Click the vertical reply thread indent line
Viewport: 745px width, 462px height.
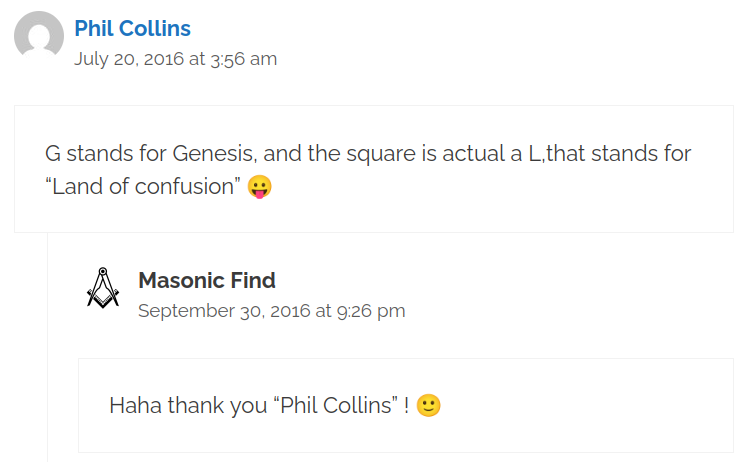point(48,347)
